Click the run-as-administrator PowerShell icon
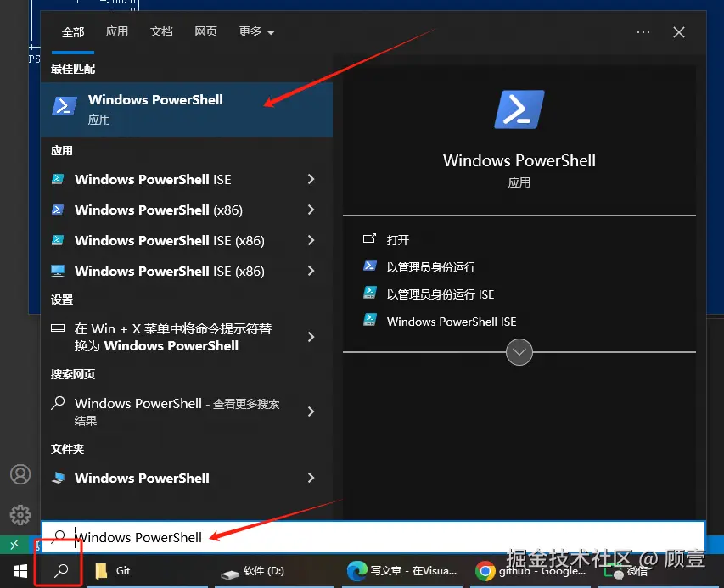 tap(370, 266)
